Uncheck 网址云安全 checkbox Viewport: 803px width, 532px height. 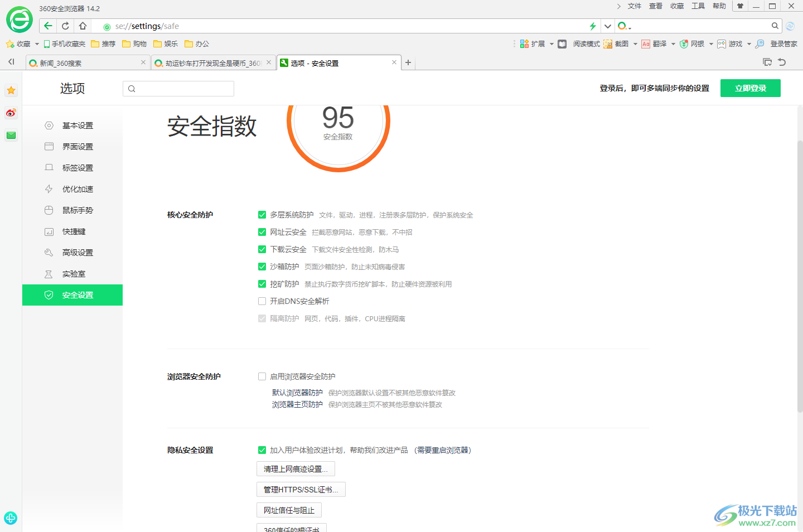262,232
